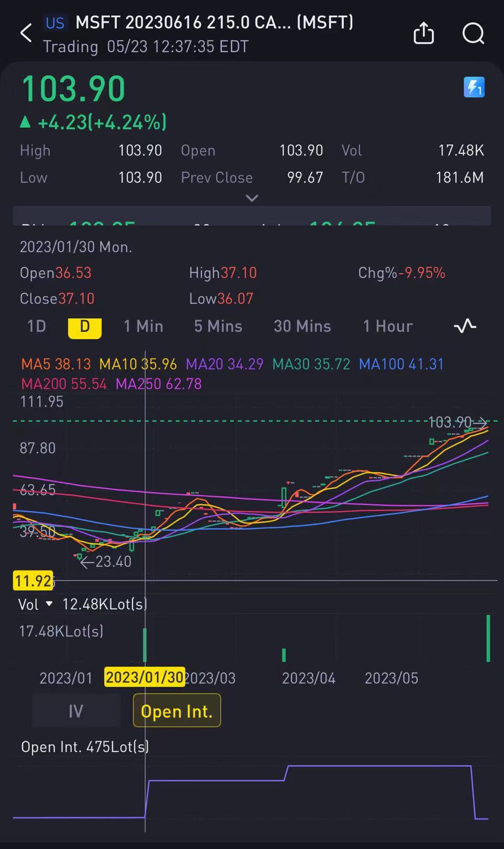Select the D daily chart tab
This screenshot has height=849, width=504.
coord(85,327)
